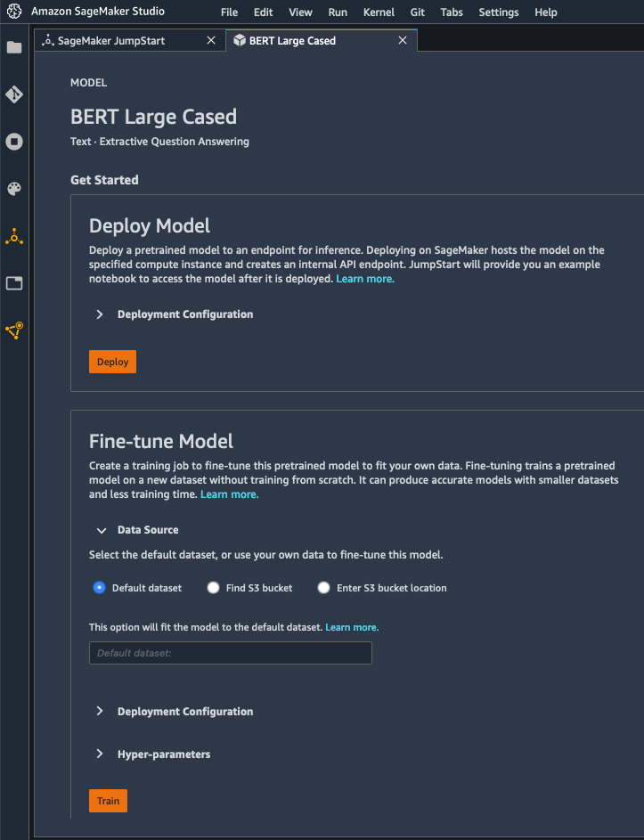Select the Default dataset radio button
The image size is (644, 840).
pos(99,588)
